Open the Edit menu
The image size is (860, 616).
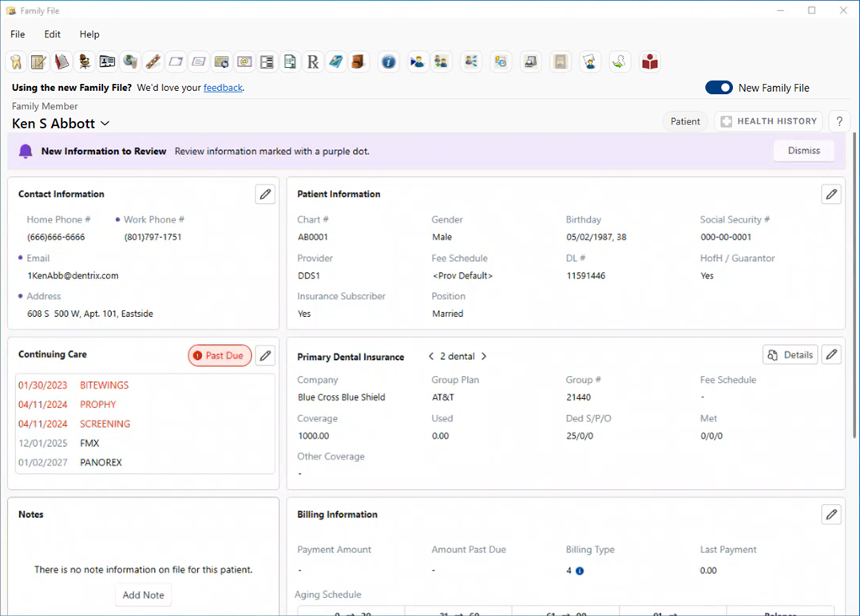52,34
